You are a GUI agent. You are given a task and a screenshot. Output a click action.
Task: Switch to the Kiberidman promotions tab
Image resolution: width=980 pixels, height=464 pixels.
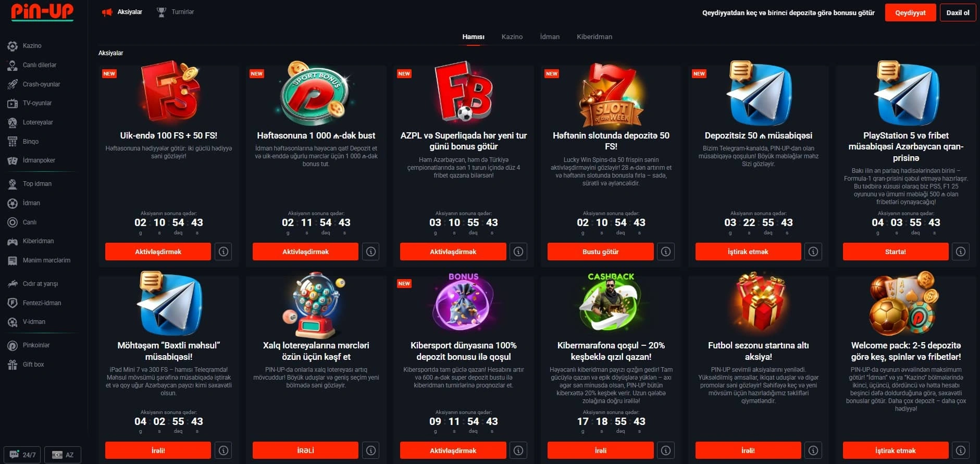[594, 37]
